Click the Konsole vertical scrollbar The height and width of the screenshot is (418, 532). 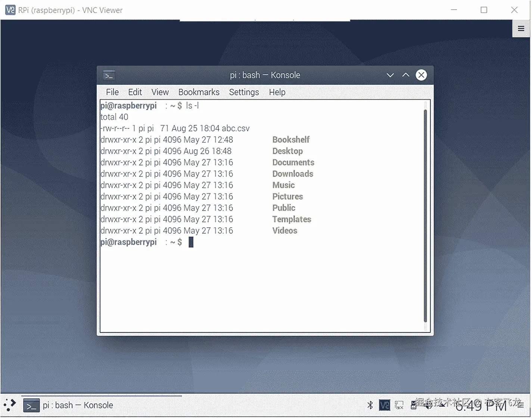click(x=426, y=216)
